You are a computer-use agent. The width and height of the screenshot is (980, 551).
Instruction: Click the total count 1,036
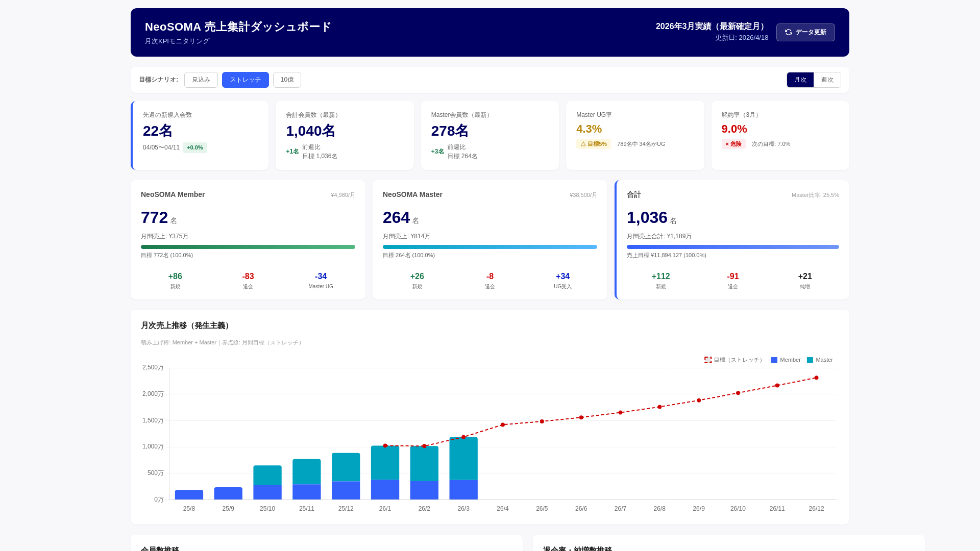647,217
